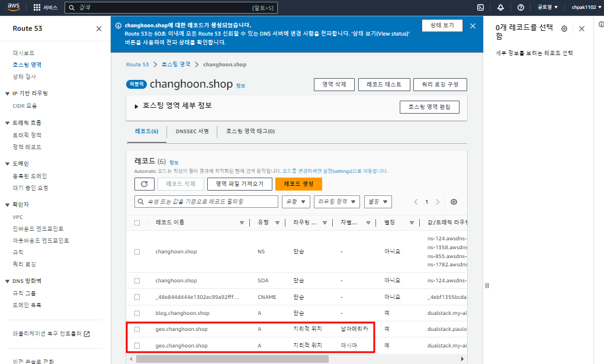Check geo.changhoon.shop 아시아 record
This screenshot has width=604, height=364.
pos(137,346)
